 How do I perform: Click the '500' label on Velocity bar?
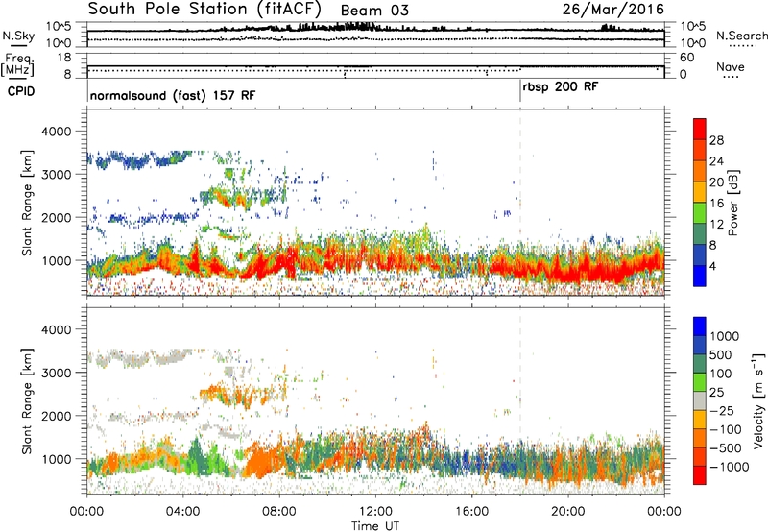(721, 354)
